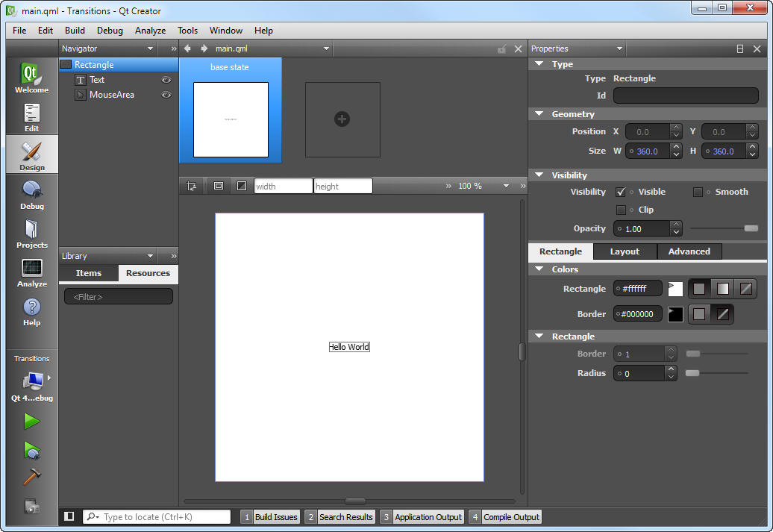
Task: Uncheck the Visible checkbox
Action: coord(621,192)
